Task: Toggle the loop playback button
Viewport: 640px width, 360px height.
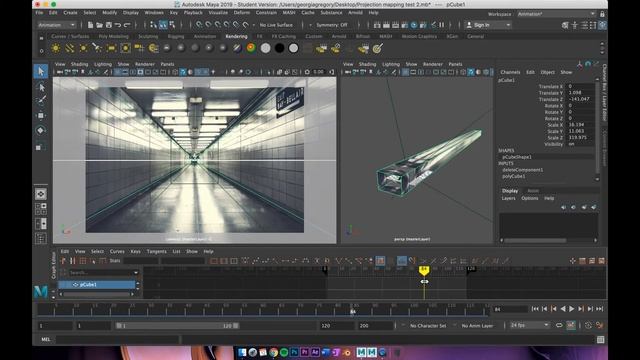Action: [x=559, y=325]
